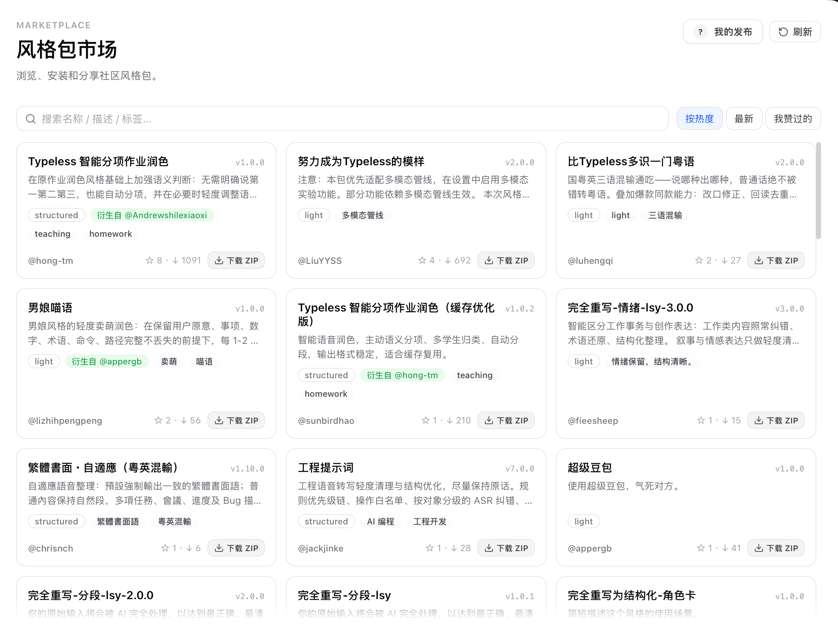Screen dimensions: 838x644
Task: Click the search magnifier icon
Action: pyautogui.click(x=31, y=119)
